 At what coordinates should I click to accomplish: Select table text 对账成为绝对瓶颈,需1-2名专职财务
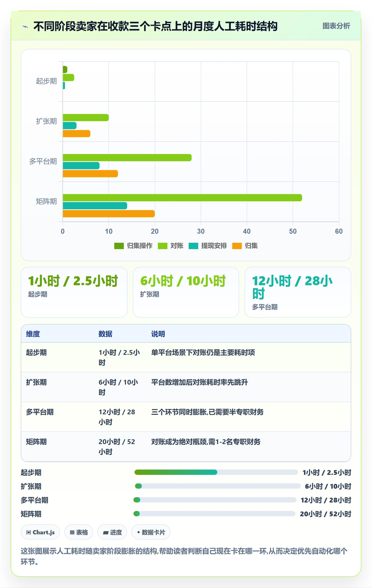tap(206, 442)
